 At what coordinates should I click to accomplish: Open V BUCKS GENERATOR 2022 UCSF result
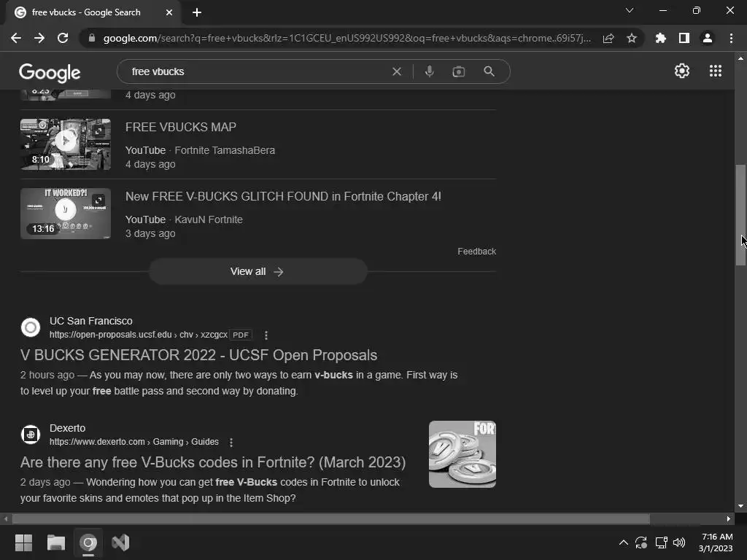[x=198, y=355]
